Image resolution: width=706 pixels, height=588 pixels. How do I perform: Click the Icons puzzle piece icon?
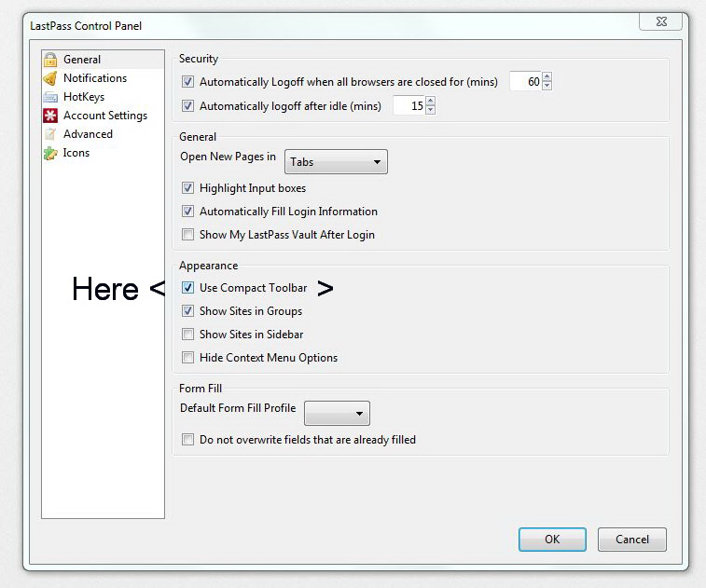click(x=50, y=153)
